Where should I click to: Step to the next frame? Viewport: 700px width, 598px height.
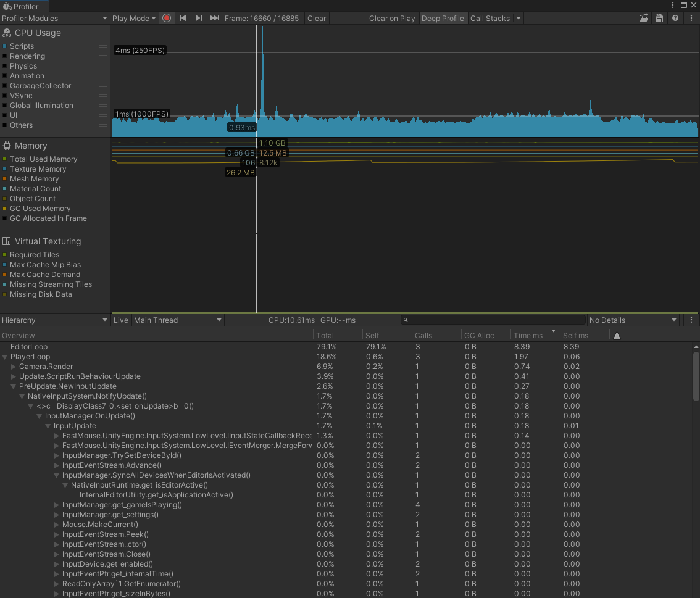pyautogui.click(x=198, y=18)
